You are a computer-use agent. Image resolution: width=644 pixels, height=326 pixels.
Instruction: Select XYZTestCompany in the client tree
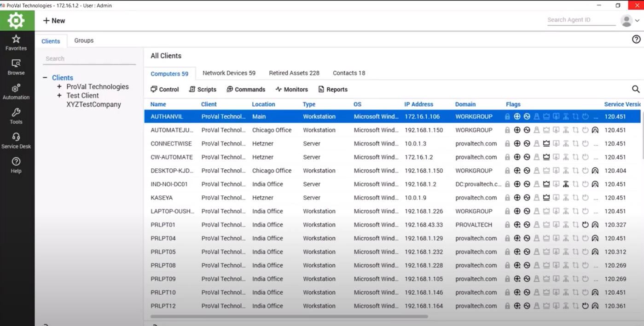[94, 104]
